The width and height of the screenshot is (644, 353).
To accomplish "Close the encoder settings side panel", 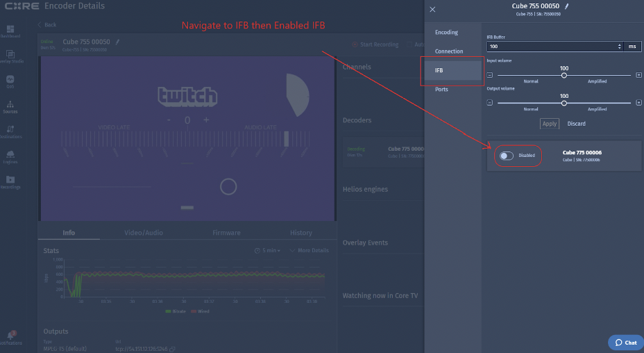I will coord(432,10).
